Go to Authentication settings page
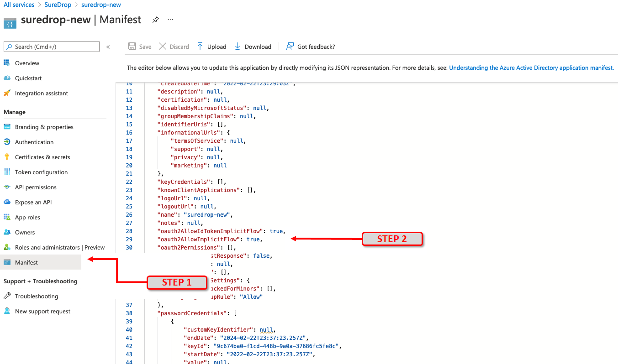Screen dimensions: 618x364 (x=34, y=142)
